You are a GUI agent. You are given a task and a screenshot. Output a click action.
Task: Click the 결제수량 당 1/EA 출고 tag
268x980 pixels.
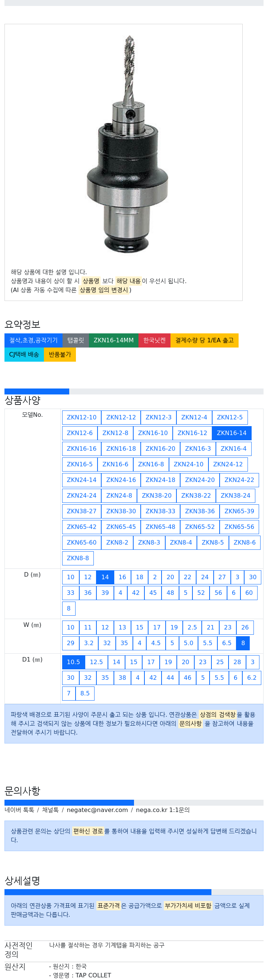point(204,340)
